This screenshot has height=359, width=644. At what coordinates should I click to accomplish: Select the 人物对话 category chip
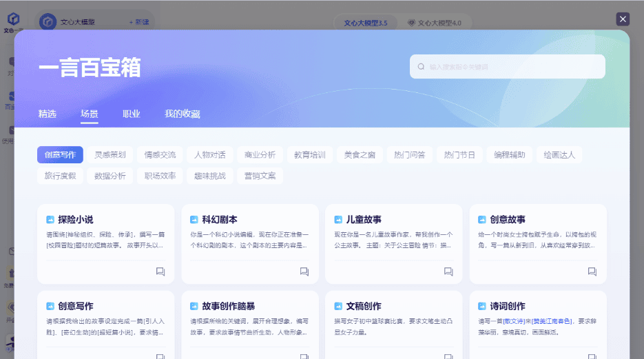coord(210,155)
